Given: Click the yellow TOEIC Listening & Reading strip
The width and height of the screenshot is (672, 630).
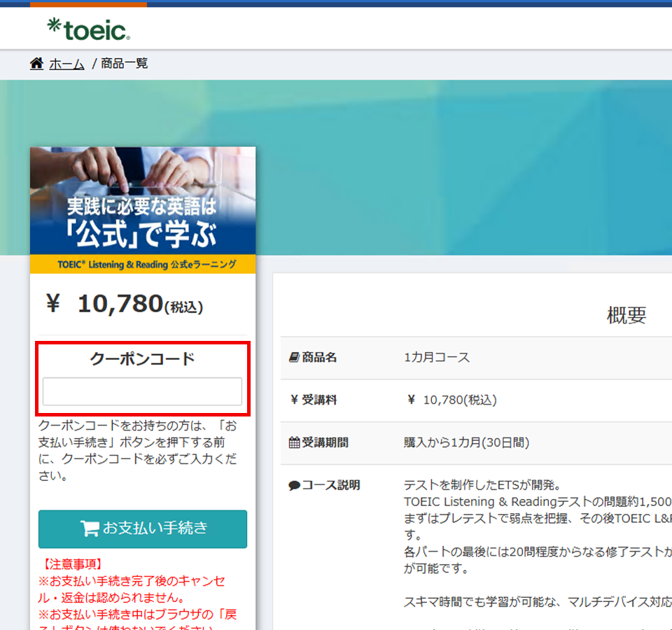Looking at the screenshot, I should click(x=143, y=264).
